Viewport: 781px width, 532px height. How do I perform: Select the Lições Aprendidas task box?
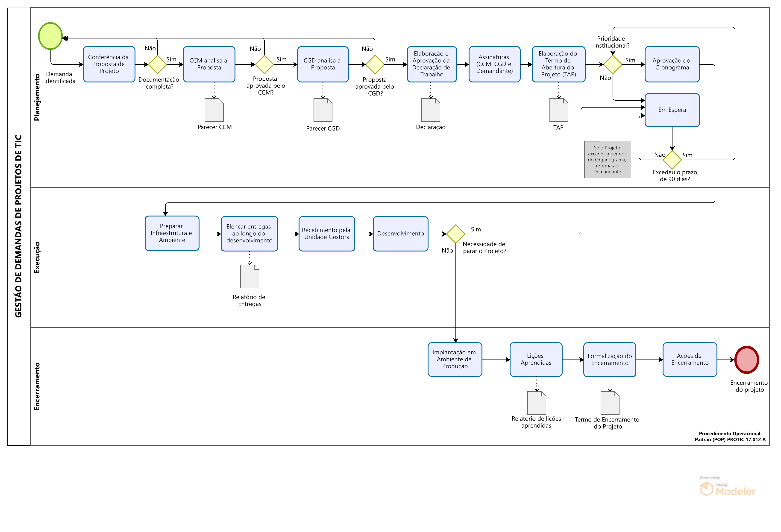(536, 359)
